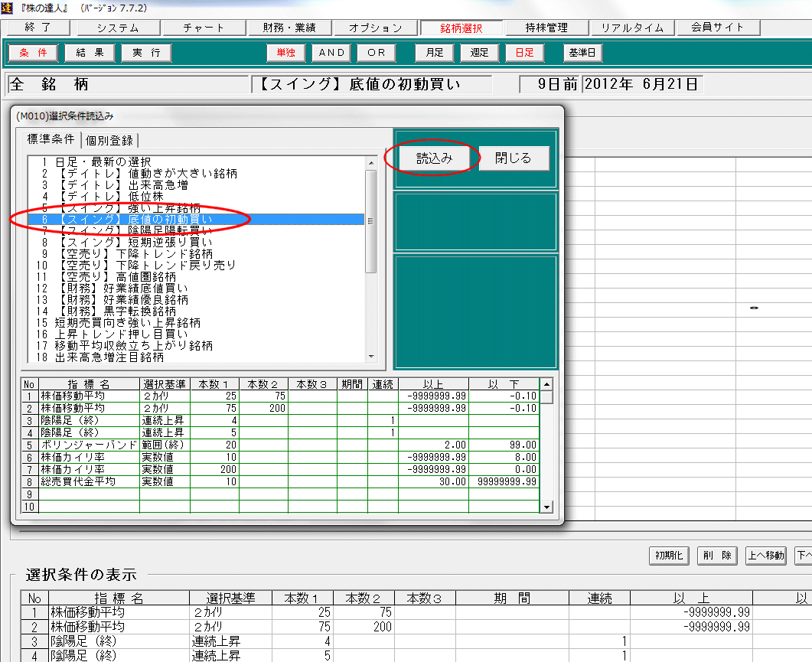Select 【空売り】高値圏銘柄

[196, 276]
